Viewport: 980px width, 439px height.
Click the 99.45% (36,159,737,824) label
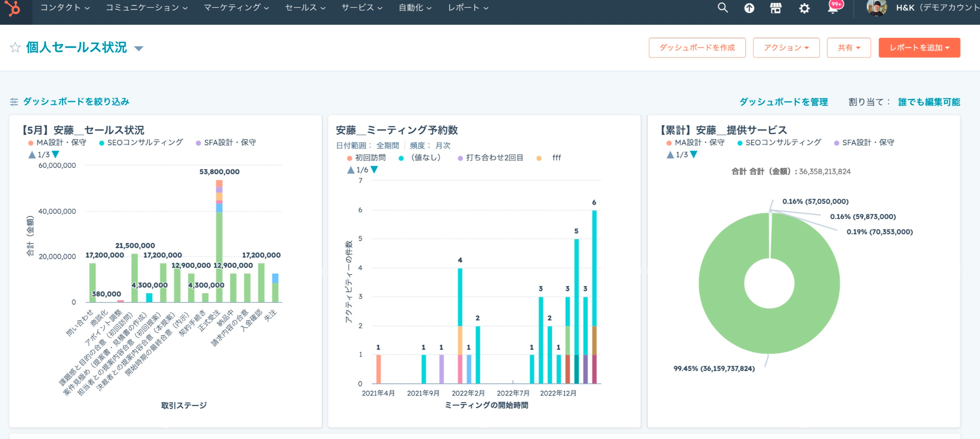tap(714, 369)
